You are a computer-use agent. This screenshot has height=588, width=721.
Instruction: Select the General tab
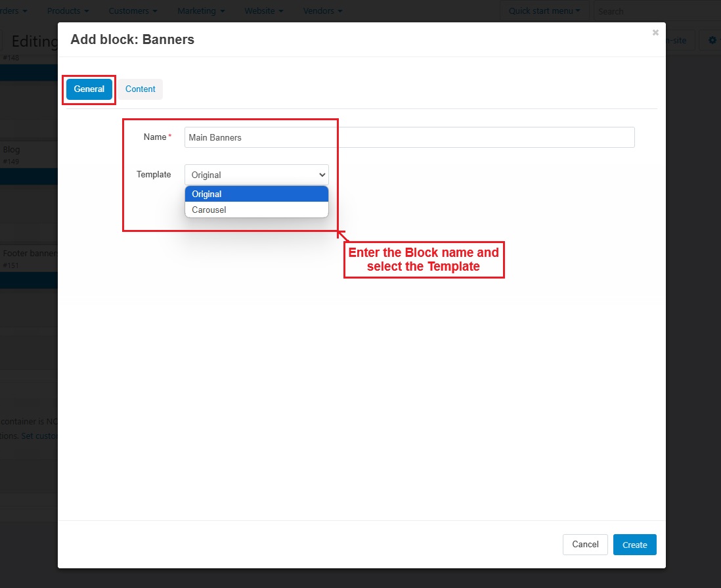point(89,89)
